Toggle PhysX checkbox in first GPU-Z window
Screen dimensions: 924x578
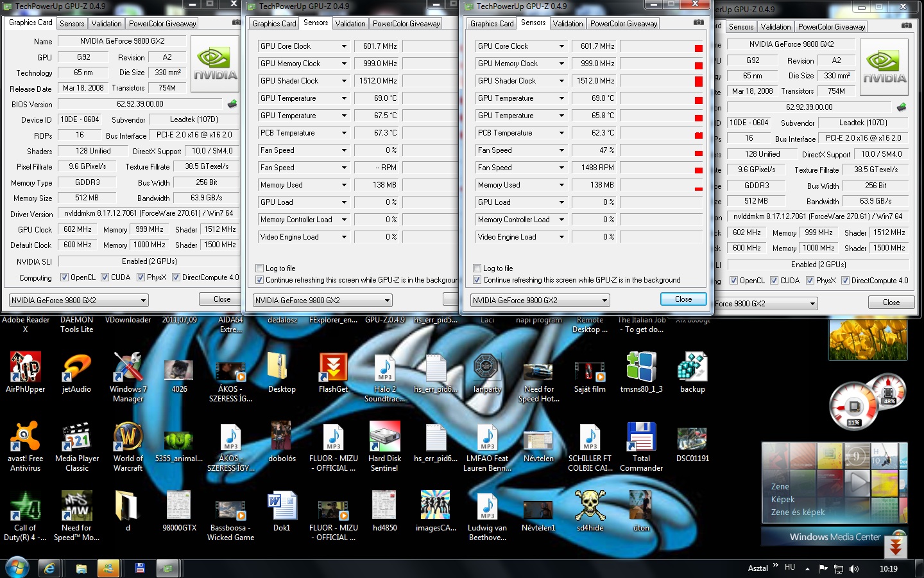coord(141,277)
